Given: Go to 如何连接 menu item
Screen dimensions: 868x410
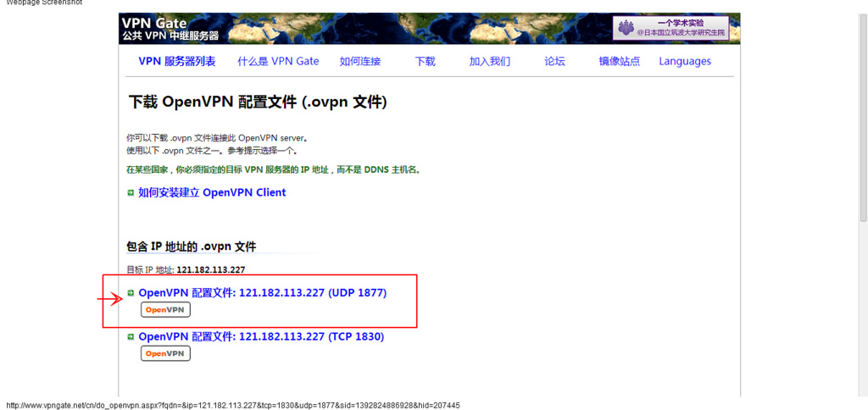Looking at the screenshot, I should (x=360, y=62).
